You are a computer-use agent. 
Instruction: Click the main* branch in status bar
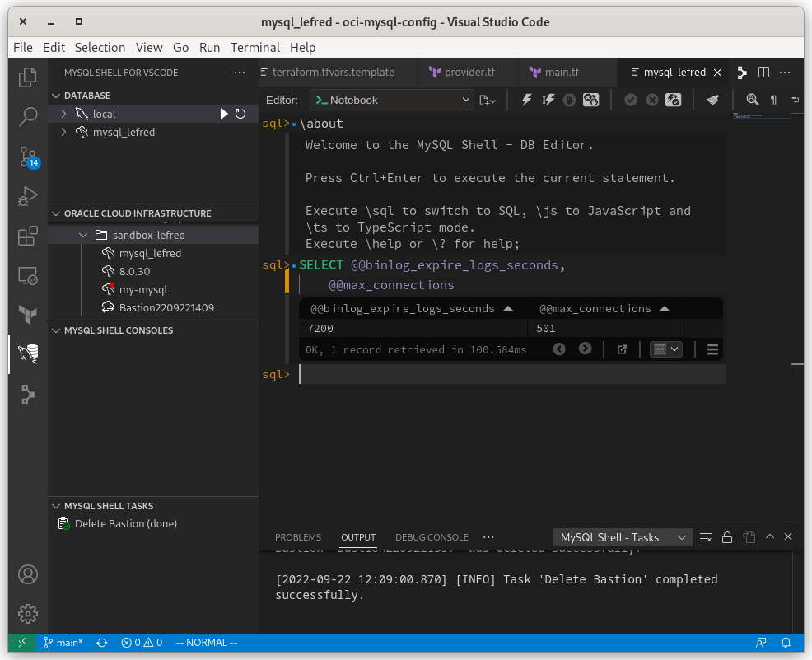pyautogui.click(x=63, y=643)
